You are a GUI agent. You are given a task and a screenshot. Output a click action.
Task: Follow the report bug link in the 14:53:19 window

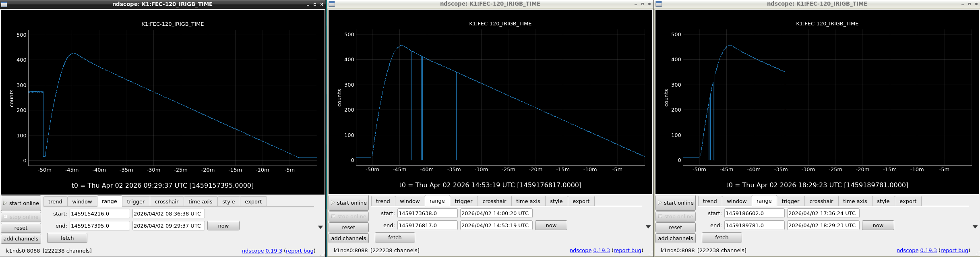[627, 251]
